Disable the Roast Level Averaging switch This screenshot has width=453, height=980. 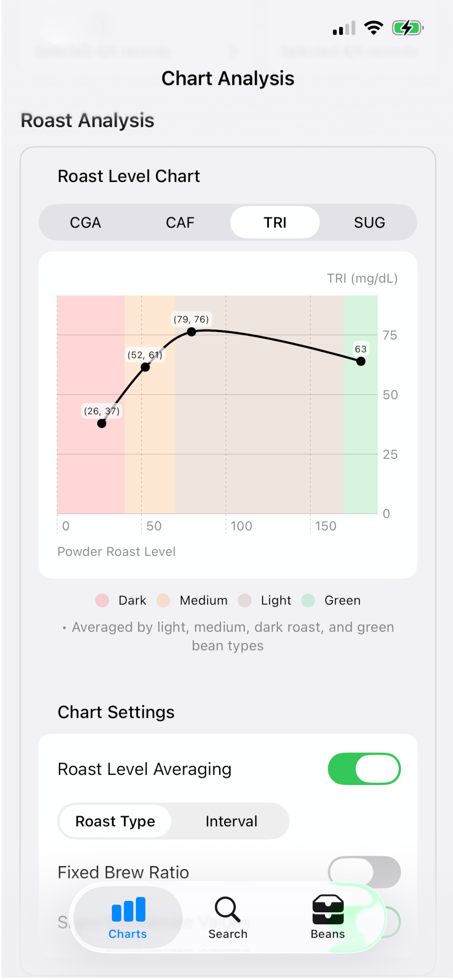point(364,769)
